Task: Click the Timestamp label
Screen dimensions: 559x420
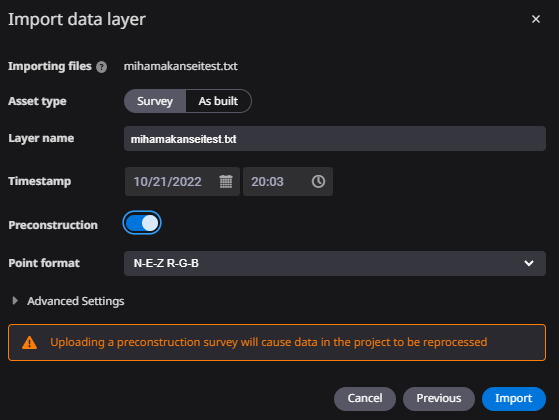Action: point(40,181)
